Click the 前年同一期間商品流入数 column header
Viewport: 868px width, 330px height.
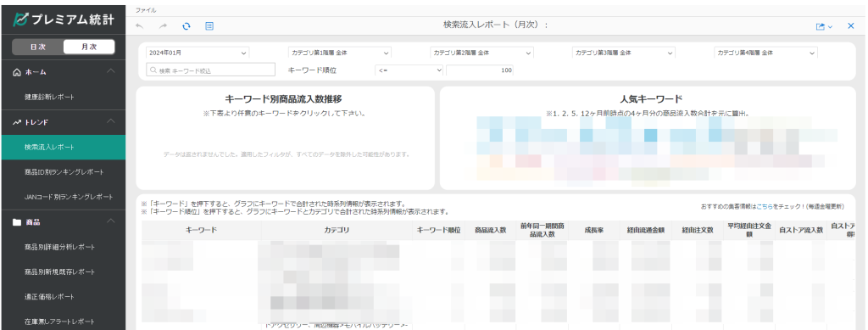pyautogui.click(x=542, y=231)
